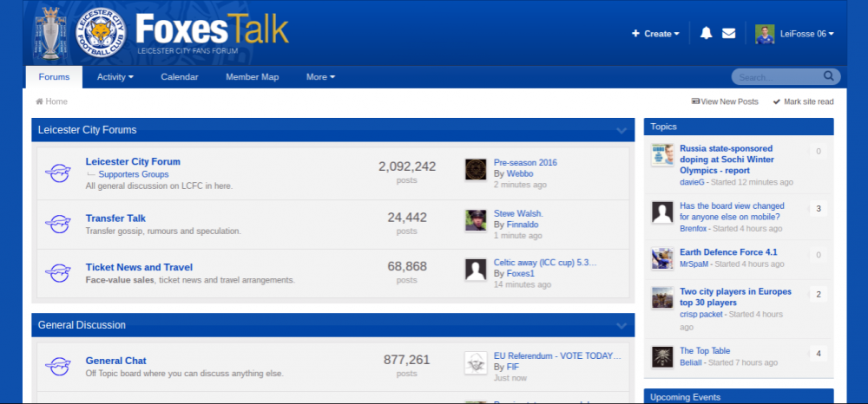Click the Mark site read checkmark icon

[x=777, y=101]
